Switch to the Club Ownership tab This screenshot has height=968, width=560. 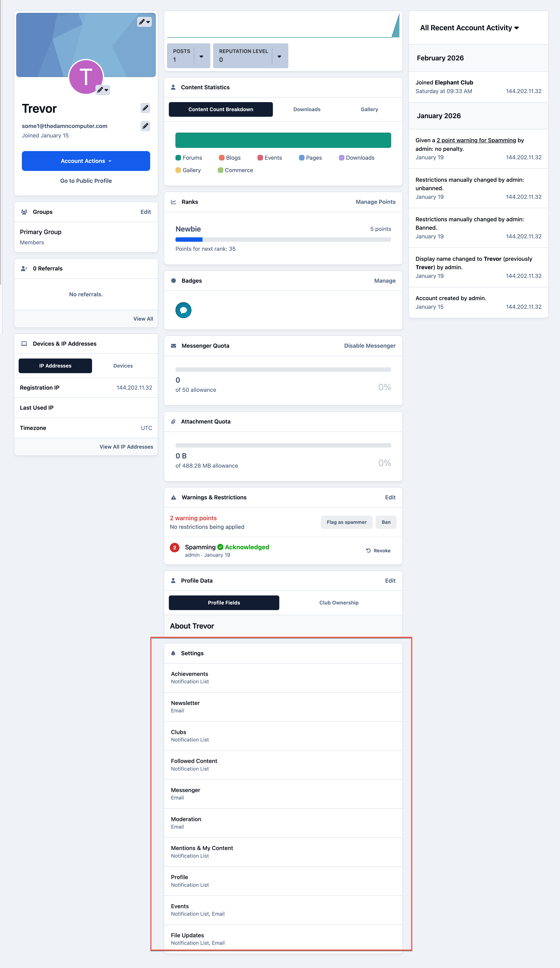pos(339,603)
